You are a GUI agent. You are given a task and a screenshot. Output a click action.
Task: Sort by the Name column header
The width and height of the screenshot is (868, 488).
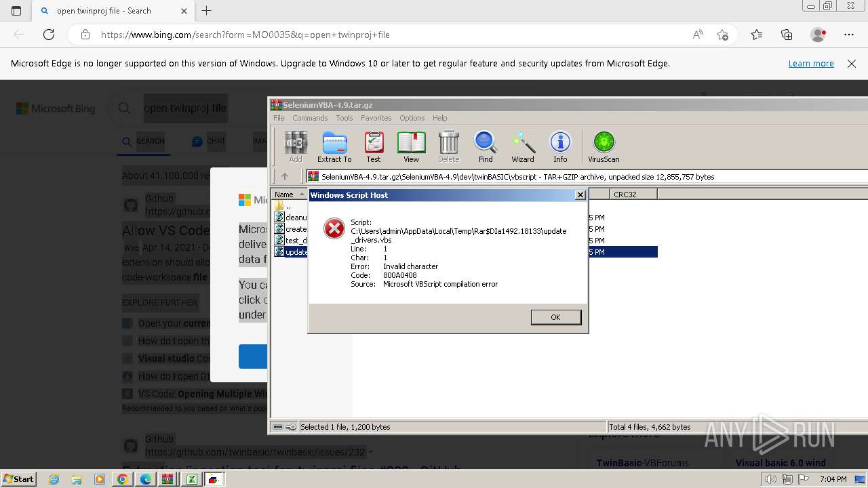point(290,195)
